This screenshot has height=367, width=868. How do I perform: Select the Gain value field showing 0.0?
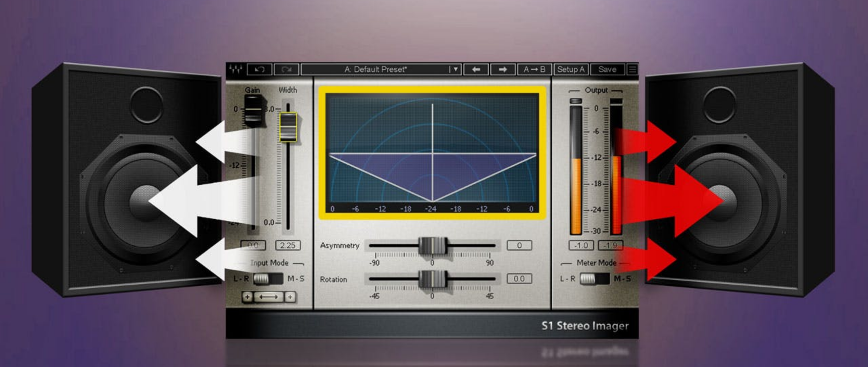pos(253,245)
